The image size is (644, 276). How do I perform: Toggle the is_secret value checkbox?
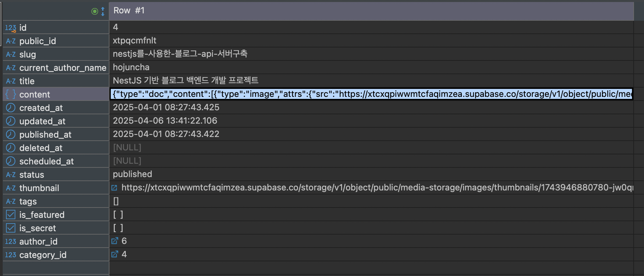[x=118, y=228]
